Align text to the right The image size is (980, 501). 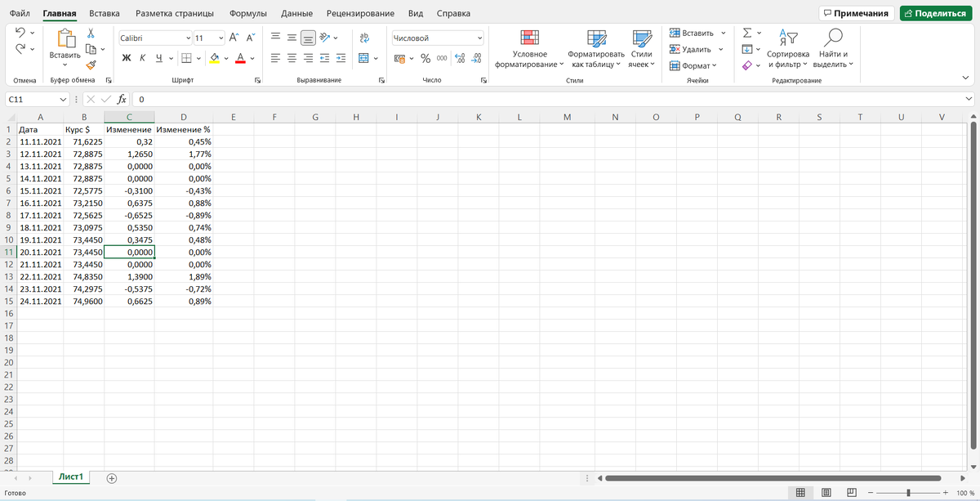click(x=308, y=58)
